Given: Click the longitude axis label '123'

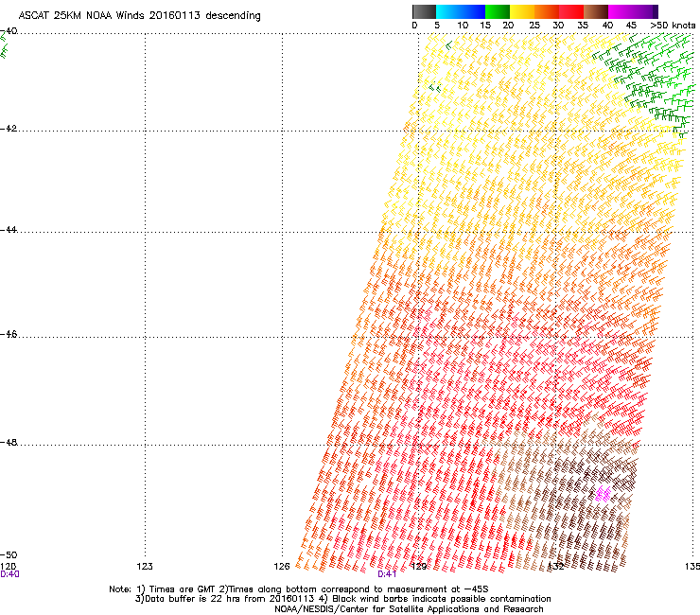Looking at the screenshot, I should [x=145, y=567].
